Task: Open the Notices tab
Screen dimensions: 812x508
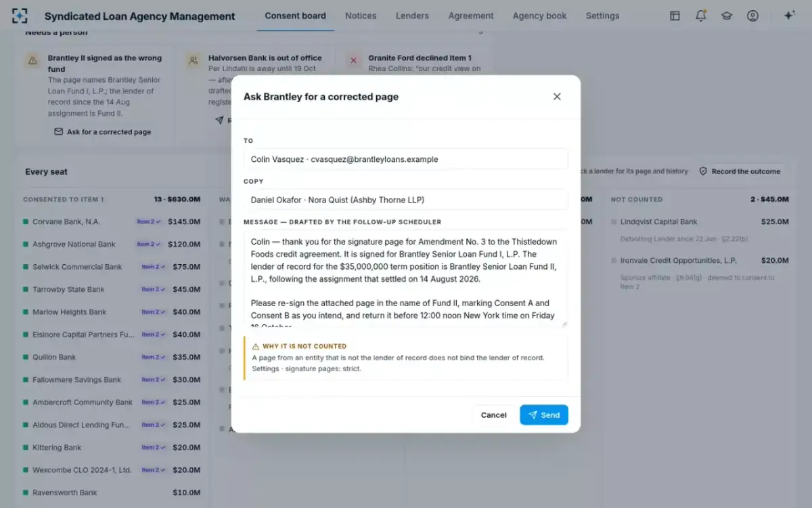Action: click(361, 16)
